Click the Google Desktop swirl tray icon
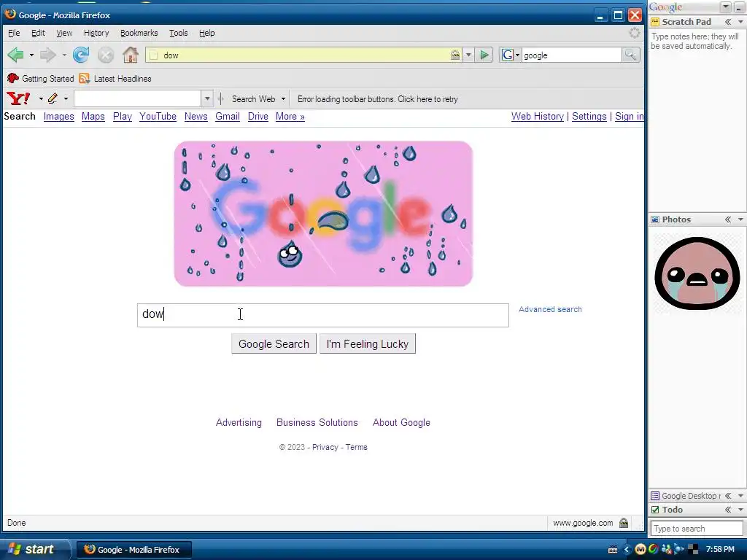Screen dimensions: 747x560 pos(653,549)
